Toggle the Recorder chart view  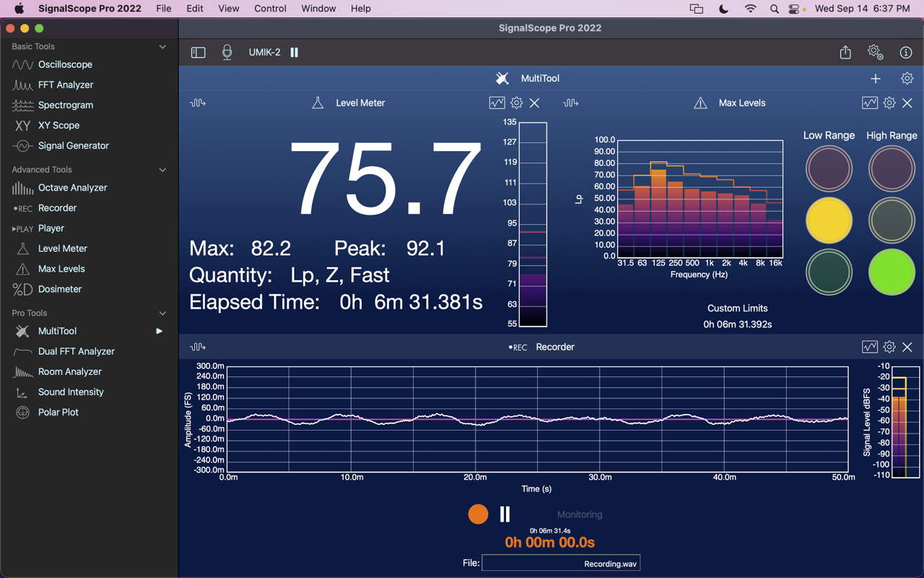pyautogui.click(x=870, y=347)
